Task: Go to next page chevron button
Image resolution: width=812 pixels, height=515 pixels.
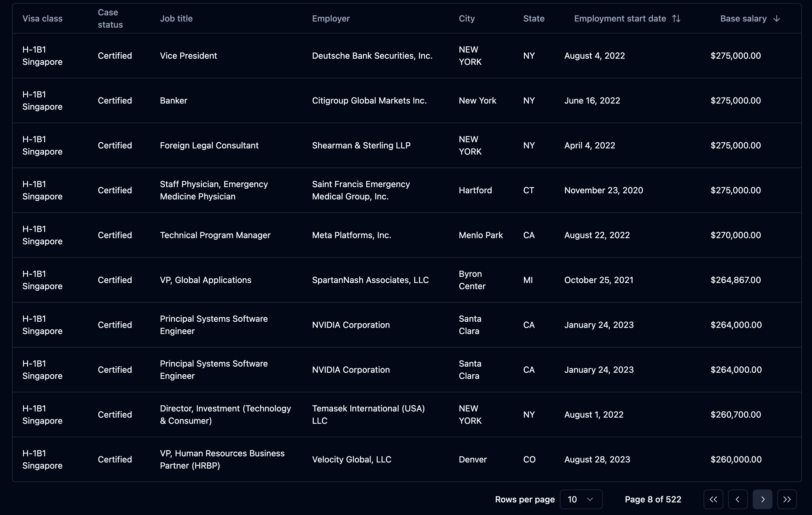Action: (x=763, y=499)
